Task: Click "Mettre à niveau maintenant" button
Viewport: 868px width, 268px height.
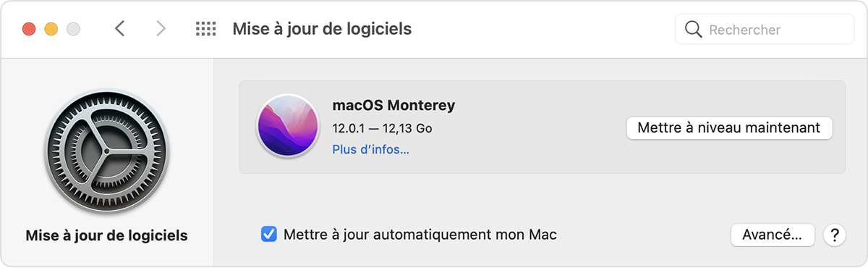Action: click(x=729, y=127)
